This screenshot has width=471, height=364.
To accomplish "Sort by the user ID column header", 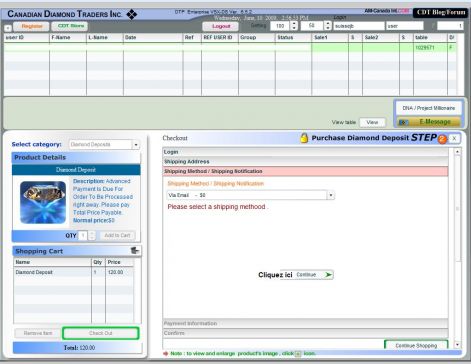I will [26, 37].
